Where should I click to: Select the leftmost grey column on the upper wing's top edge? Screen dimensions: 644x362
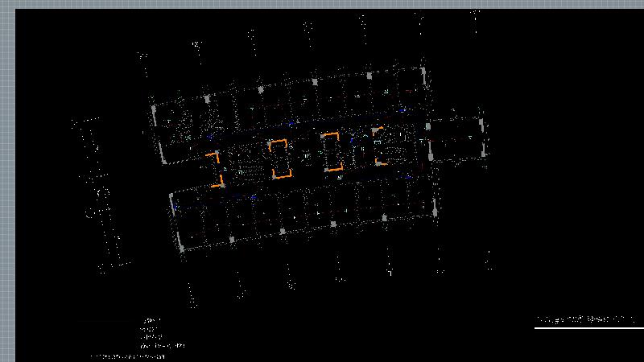(207, 99)
